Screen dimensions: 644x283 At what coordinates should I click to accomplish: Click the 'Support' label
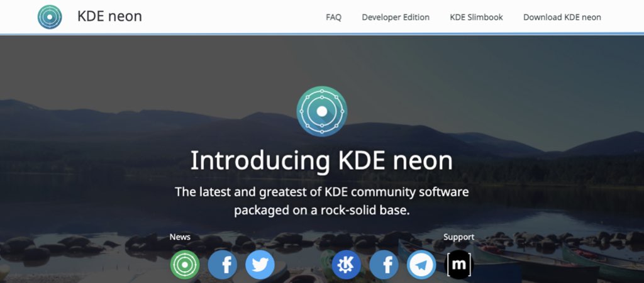458,238
